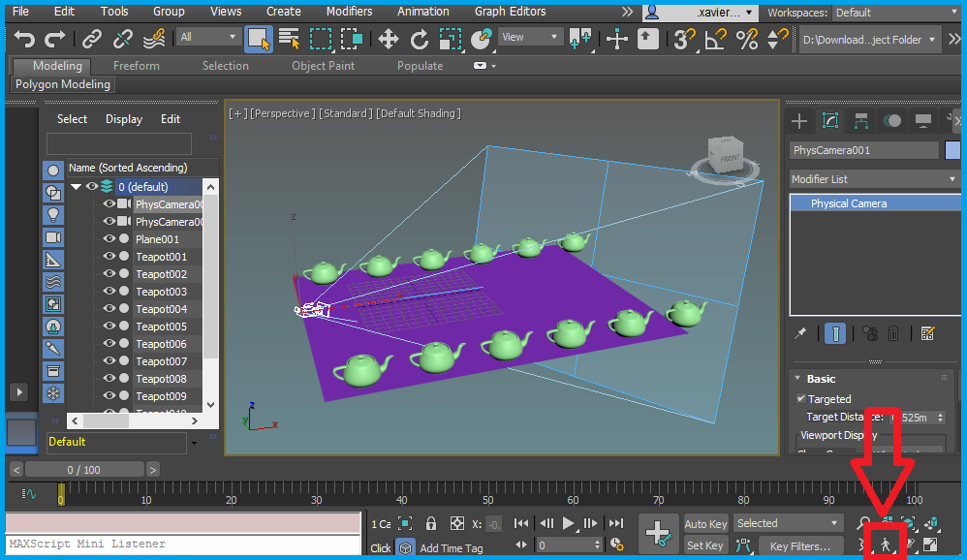Remove the Physical Camera modifier with trash icon
The width and height of the screenshot is (967, 560).
(x=891, y=332)
